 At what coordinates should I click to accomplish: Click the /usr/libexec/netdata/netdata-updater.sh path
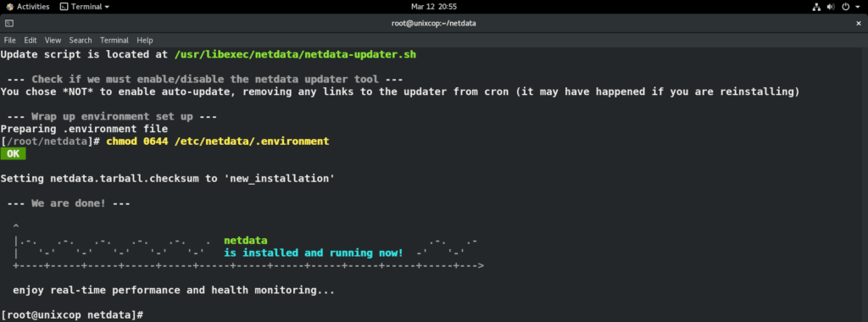tap(295, 55)
